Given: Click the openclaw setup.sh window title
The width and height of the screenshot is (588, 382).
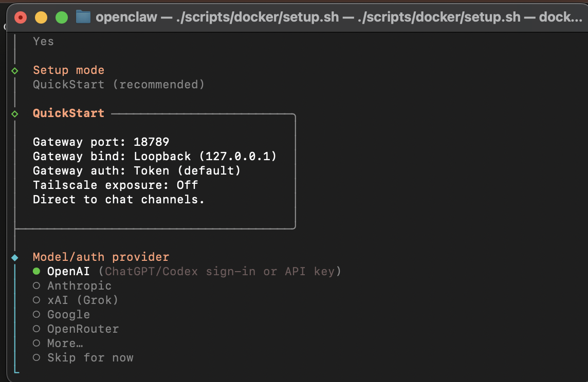Looking at the screenshot, I should [x=339, y=17].
